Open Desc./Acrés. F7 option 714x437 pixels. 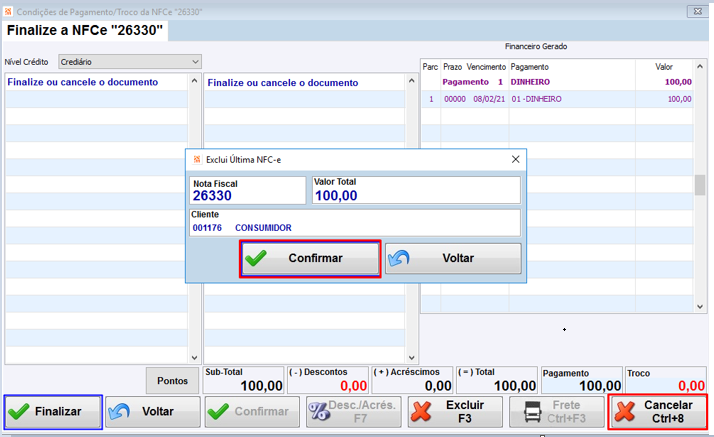pyautogui.click(x=354, y=412)
